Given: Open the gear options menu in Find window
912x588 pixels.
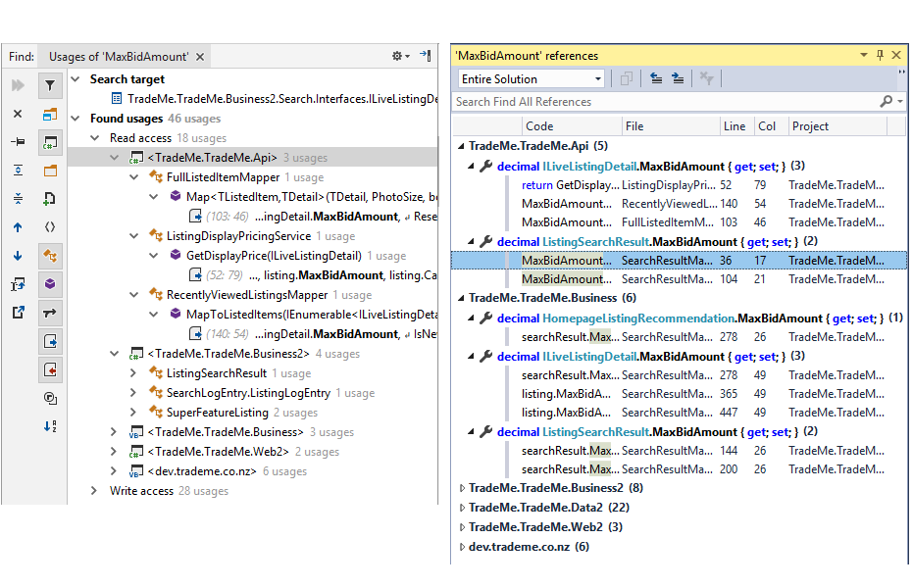Looking at the screenshot, I should (400, 56).
